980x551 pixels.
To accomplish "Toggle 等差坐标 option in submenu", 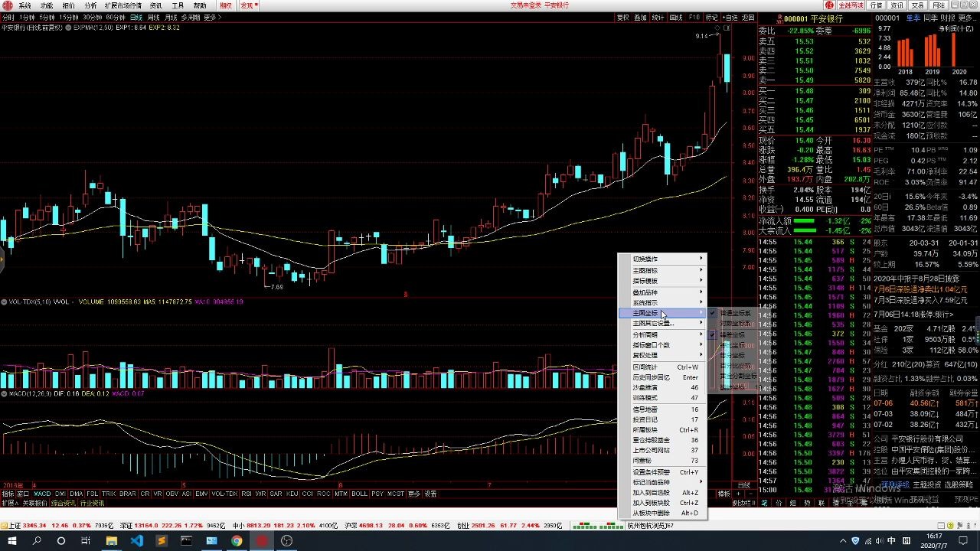I will pyautogui.click(x=733, y=335).
